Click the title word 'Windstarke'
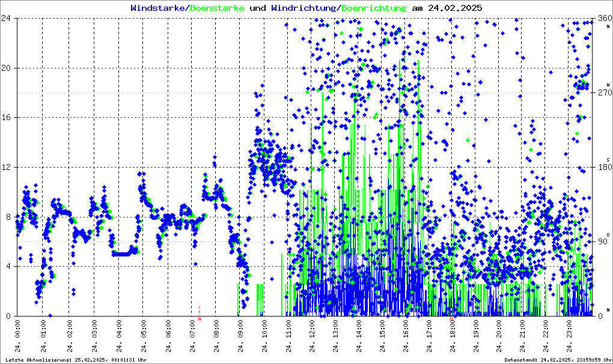This screenshot has height=364, width=613. tap(157, 8)
